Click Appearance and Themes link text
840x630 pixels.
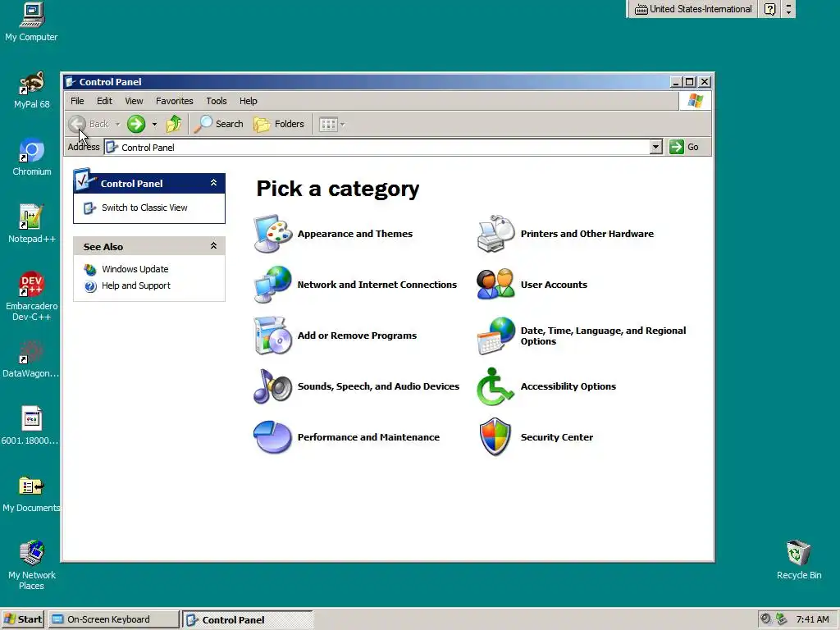(x=355, y=234)
